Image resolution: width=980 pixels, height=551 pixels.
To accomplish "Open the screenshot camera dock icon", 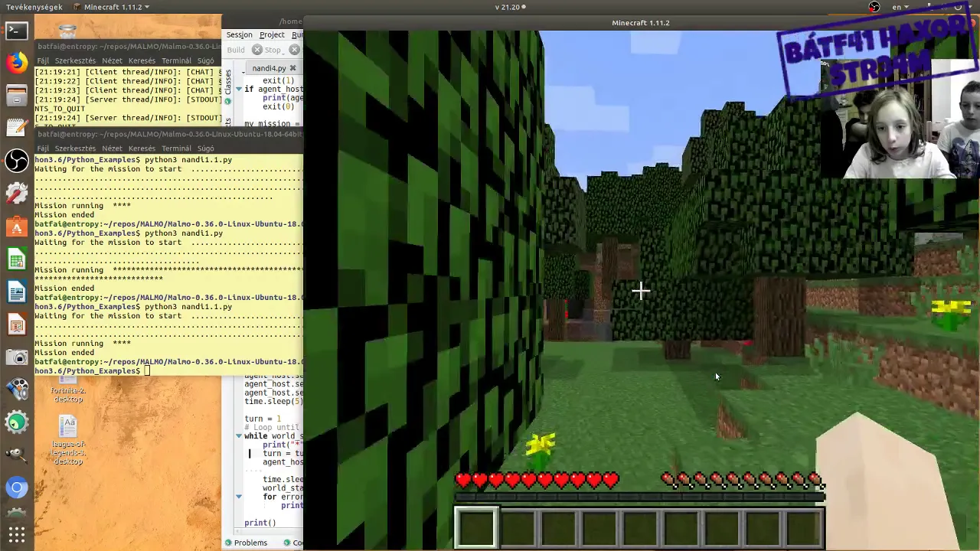I will (17, 357).
